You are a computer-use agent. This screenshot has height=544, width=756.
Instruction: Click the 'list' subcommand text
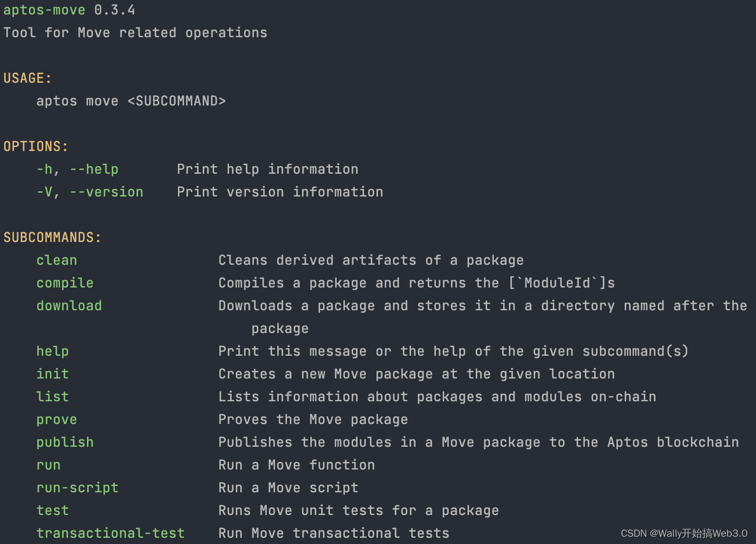[x=53, y=397]
